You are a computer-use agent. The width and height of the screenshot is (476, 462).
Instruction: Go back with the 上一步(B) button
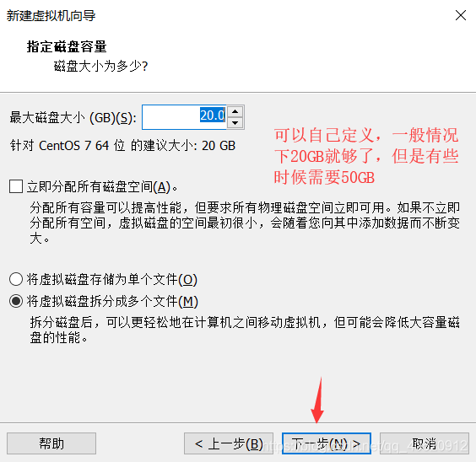[x=229, y=443]
